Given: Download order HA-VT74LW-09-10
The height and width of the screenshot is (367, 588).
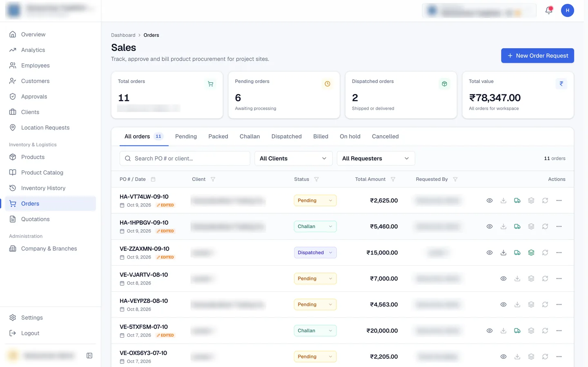Looking at the screenshot, I should pyautogui.click(x=503, y=201).
